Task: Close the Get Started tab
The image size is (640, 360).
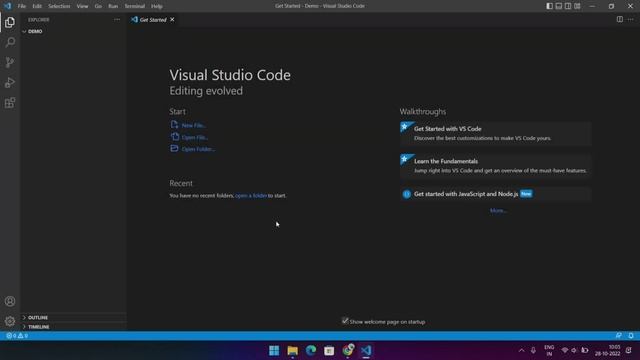Action: 172,20
